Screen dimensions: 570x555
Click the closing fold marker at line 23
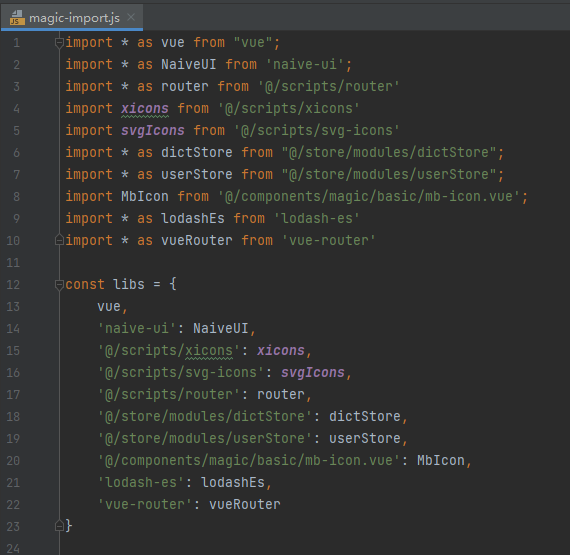click(x=59, y=526)
